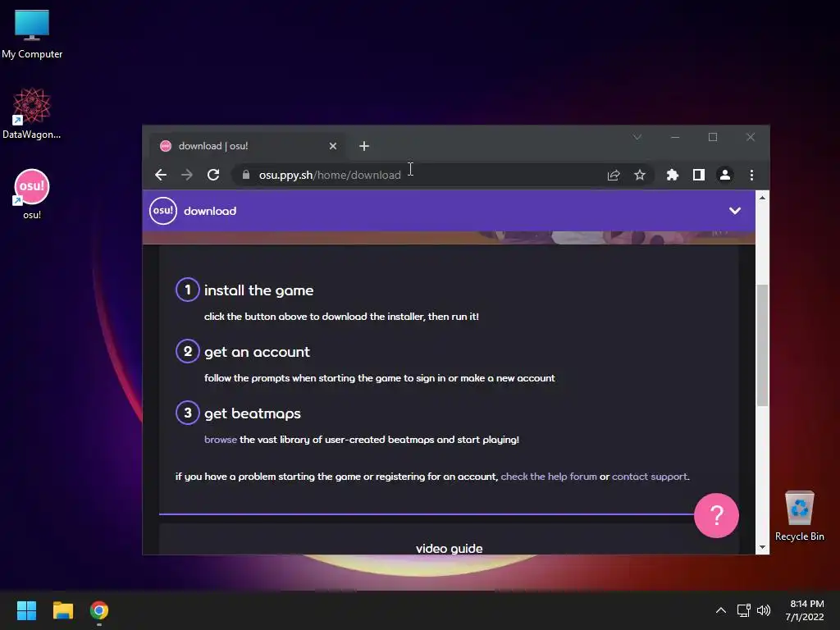Select the osu! desktop shortcut
The width and height of the screenshot is (840, 630).
click(x=32, y=194)
